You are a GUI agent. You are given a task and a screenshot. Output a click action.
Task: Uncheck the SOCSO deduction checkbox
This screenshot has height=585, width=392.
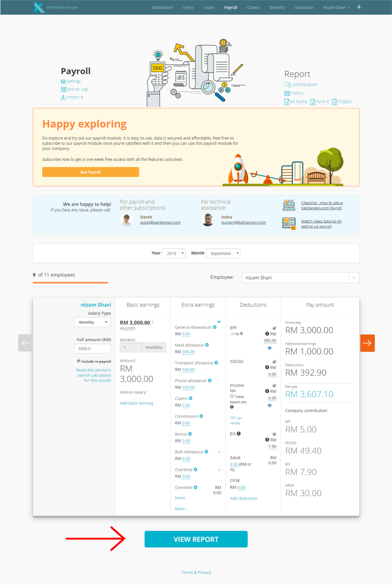coord(274,362)
